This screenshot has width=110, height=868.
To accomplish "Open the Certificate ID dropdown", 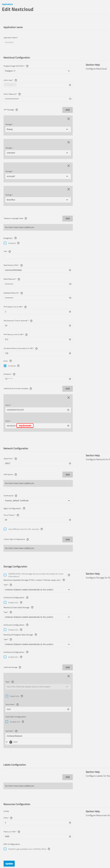I will pos(38,500).
